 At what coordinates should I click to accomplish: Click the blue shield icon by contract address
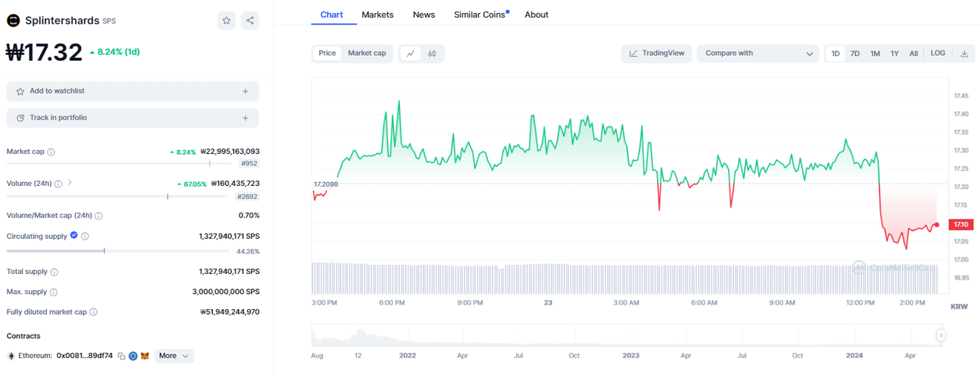coord(133,356)
